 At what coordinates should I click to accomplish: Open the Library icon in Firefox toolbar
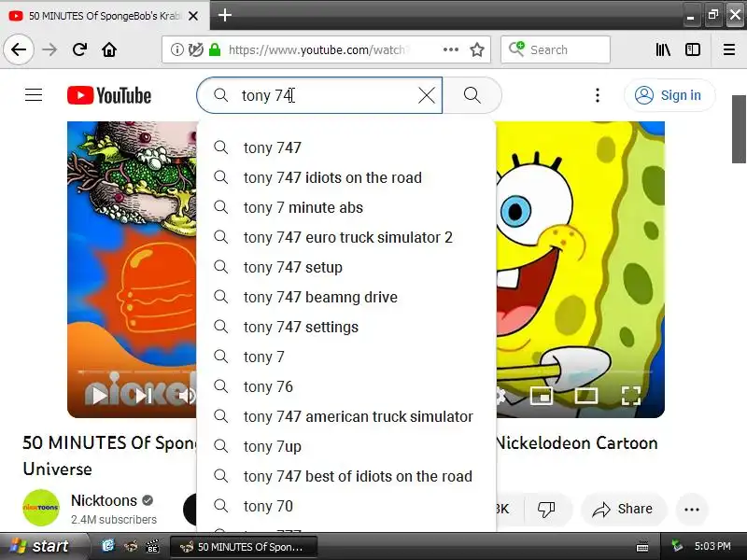click(x=663, y=49)
